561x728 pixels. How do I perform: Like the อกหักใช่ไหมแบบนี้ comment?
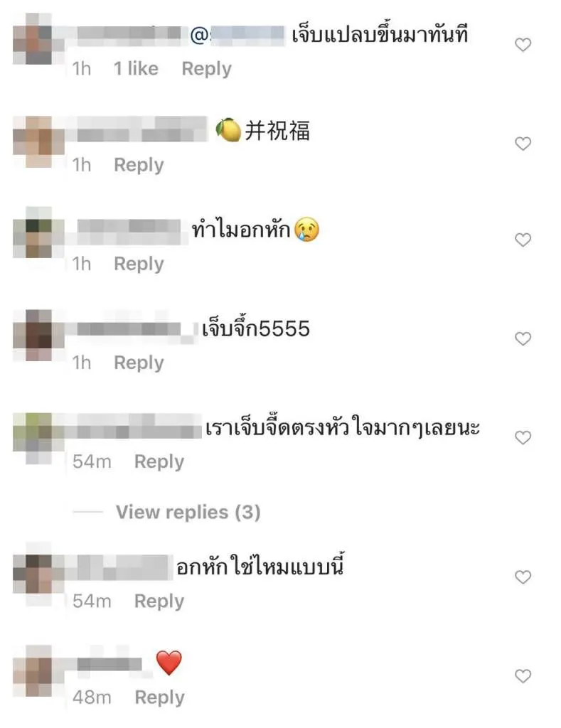523,577
